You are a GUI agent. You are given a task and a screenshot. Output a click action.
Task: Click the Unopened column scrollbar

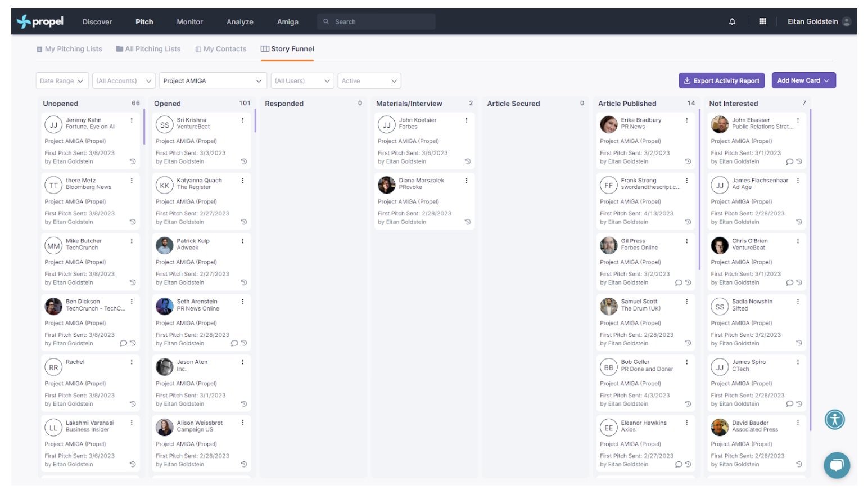[x=144, y=127]
